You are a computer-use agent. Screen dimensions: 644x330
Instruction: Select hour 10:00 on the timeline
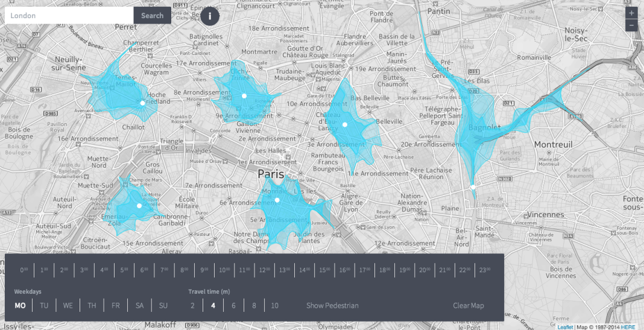pos(225,270)
